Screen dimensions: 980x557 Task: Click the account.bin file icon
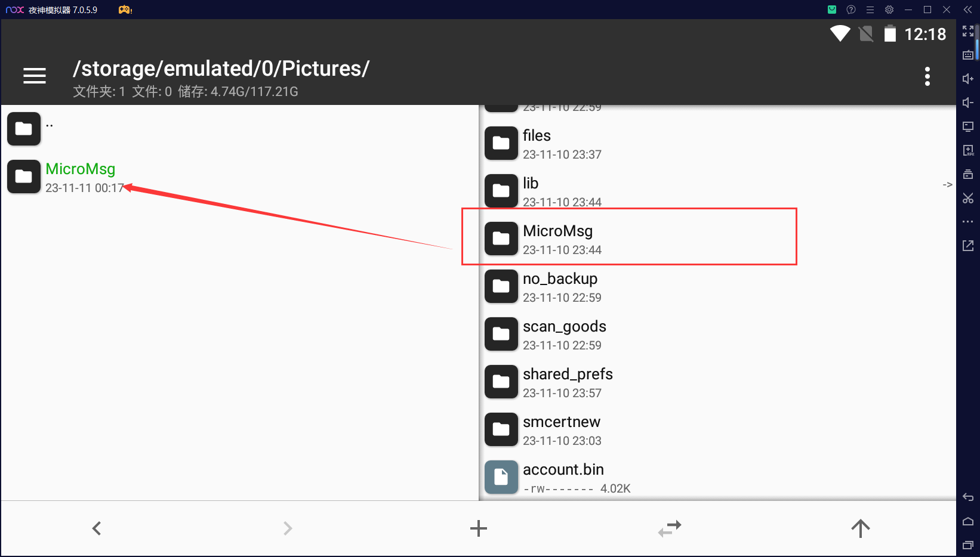point(501,477)
